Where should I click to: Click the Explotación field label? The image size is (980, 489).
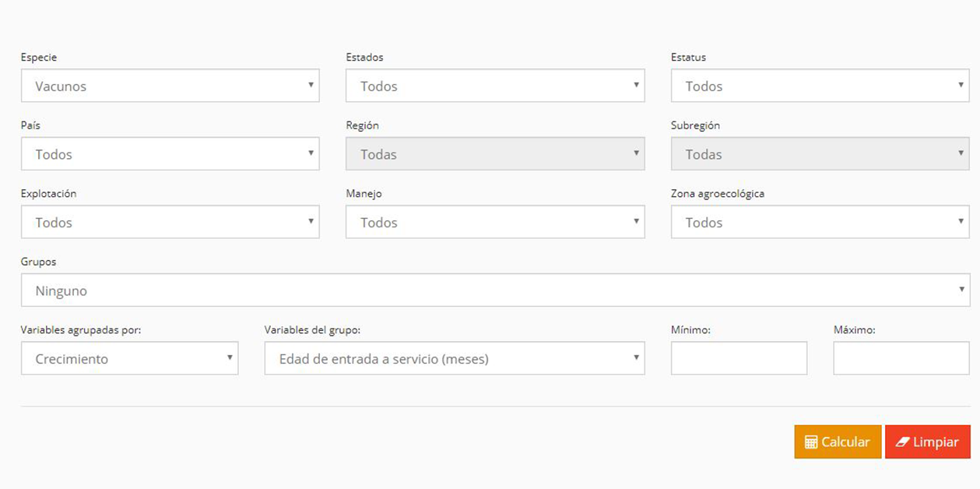pos(49,194)
